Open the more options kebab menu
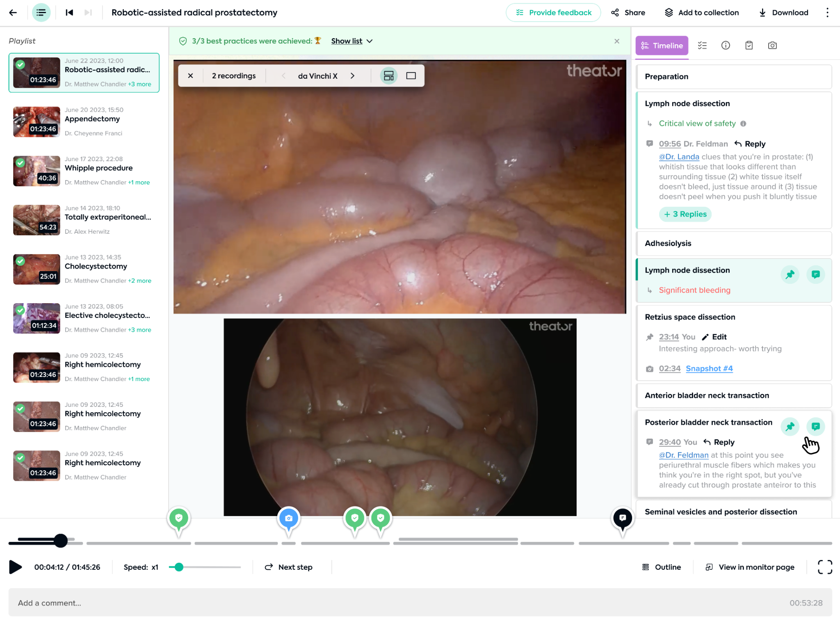 tap(827, 13)
